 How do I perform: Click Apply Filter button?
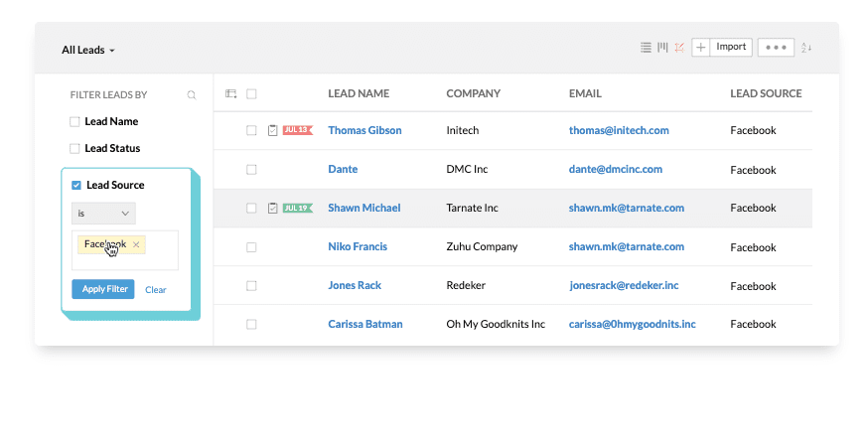pyautogui.click(x=103, y=289)
